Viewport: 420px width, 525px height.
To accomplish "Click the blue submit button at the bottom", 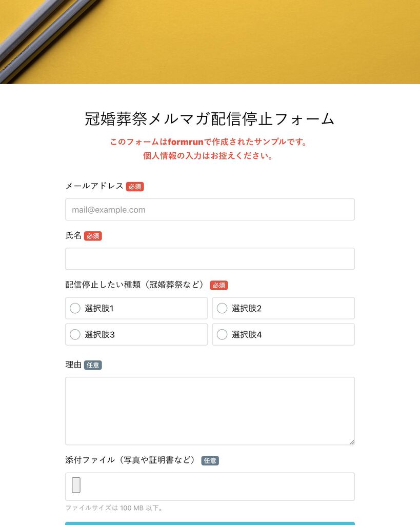I will pyautogui.click(x=210, y=523).
